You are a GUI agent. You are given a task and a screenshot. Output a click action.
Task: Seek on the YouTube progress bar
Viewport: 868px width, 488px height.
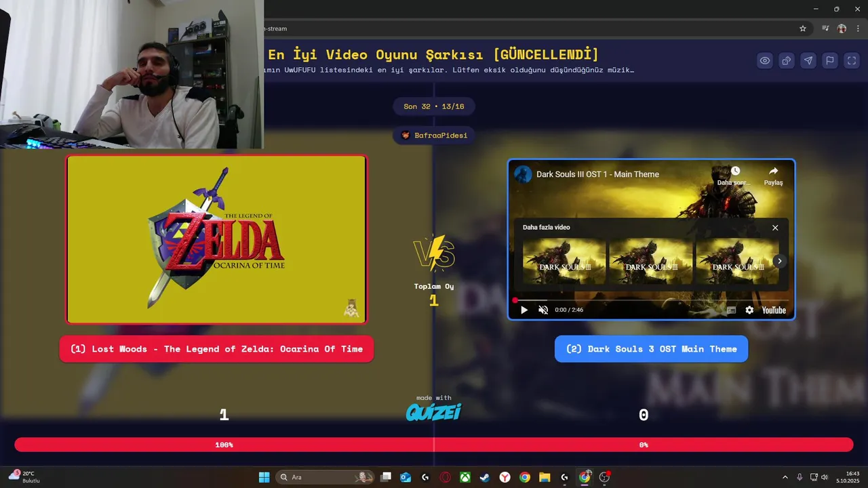[x=651, y=300]
